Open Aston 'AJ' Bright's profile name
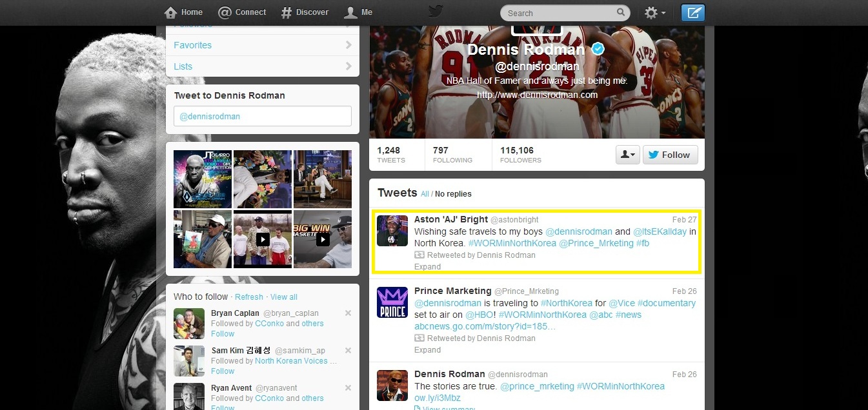The height and width of the screenshot is (410, 868). (451, 220)
